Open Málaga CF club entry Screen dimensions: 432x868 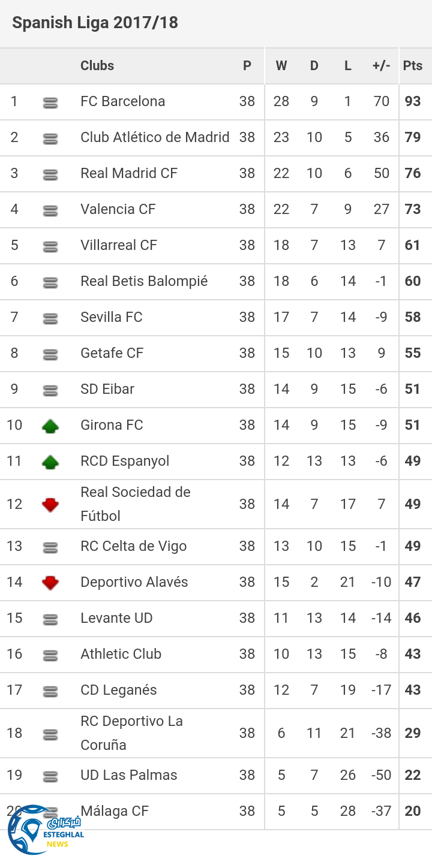(x=115, y=811)
